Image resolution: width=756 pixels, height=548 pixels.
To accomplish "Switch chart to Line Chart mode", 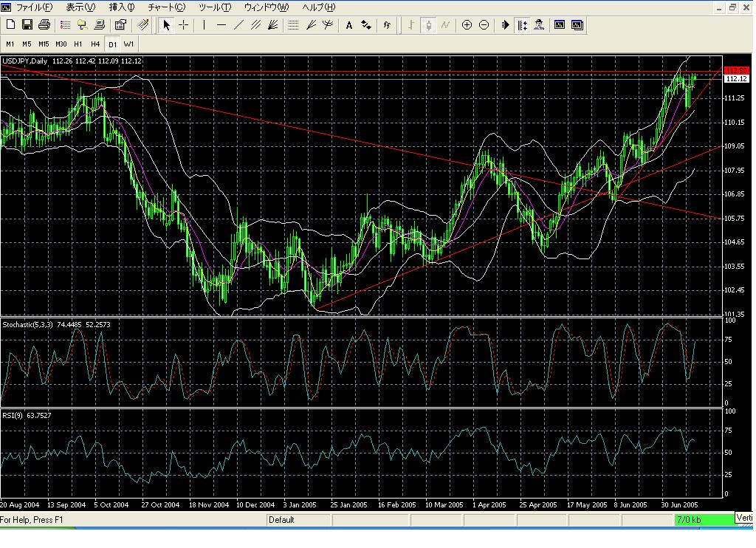I will pos(445,25).
